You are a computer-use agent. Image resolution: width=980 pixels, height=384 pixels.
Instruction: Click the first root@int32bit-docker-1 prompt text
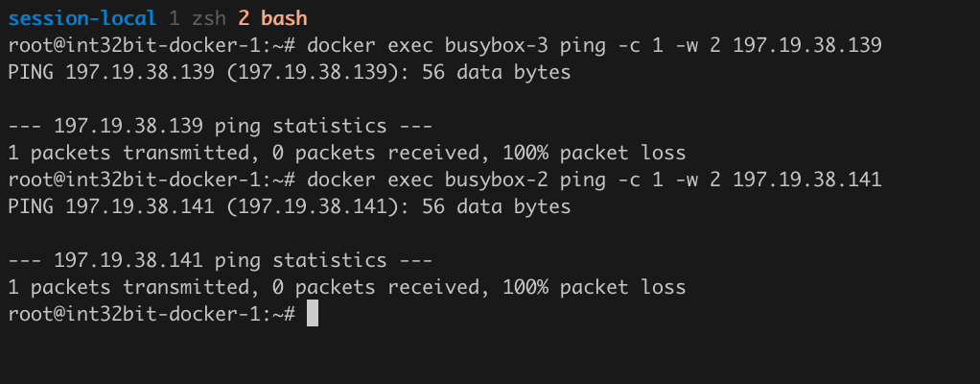tap(152, 46)
